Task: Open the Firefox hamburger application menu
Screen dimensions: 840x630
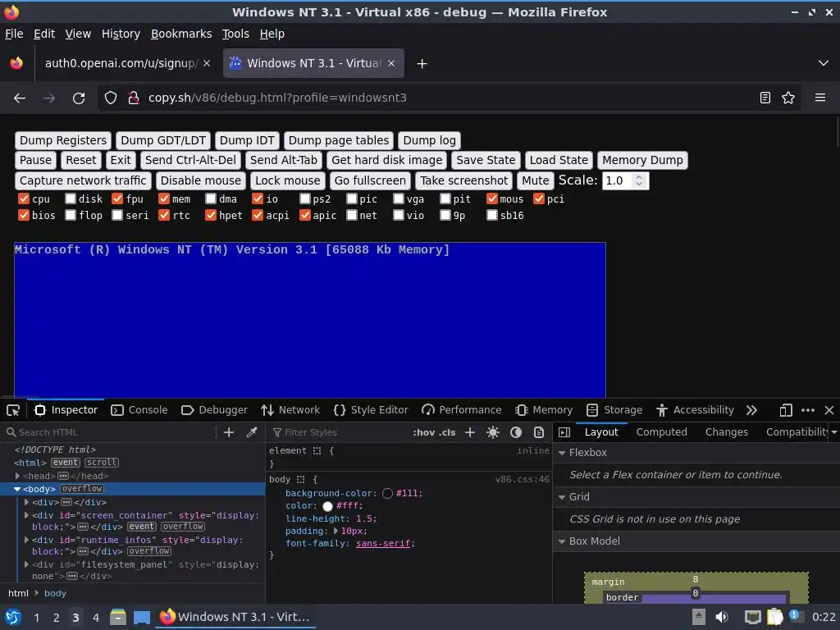Action: point(820,98)
